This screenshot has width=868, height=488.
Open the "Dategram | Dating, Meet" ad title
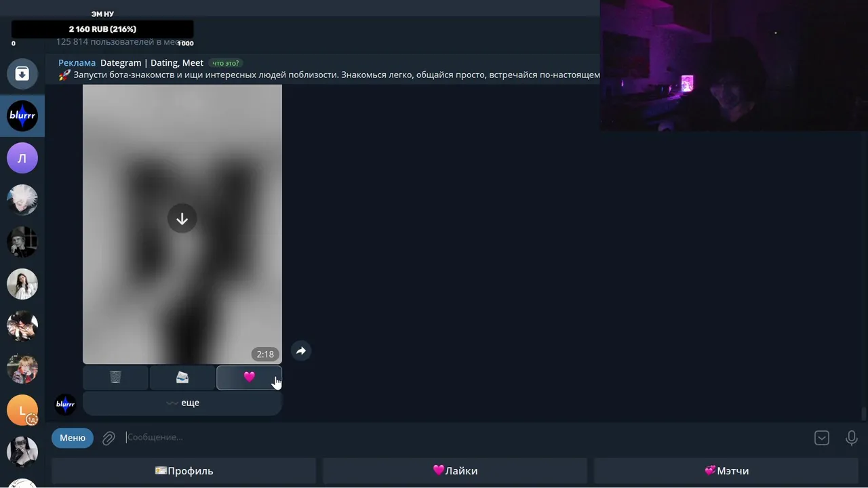[x=152, y=62]
